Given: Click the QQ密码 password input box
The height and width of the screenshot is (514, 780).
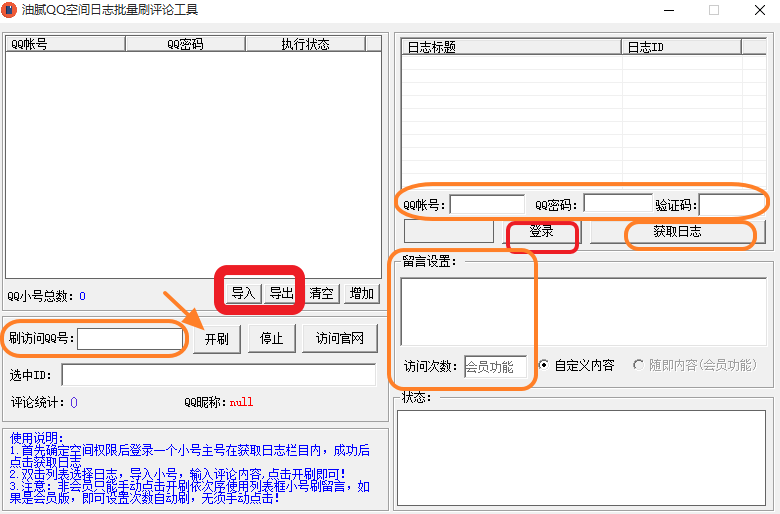Looking at the screenshot, I should tap(617, 204).
